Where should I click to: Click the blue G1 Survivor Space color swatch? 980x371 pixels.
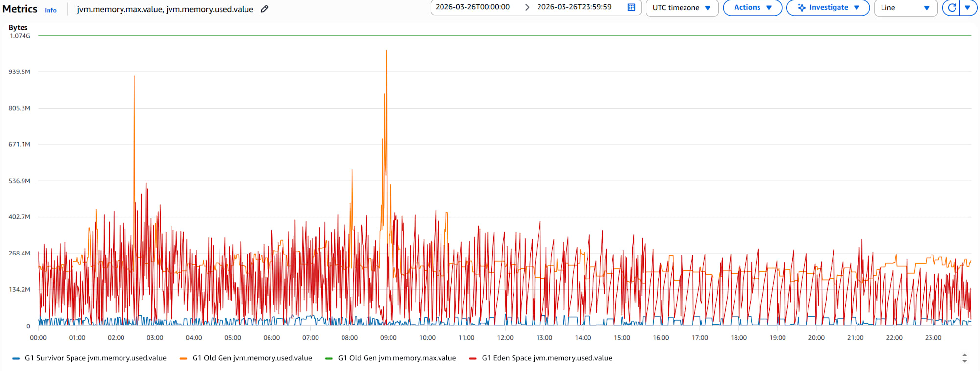tap(16, 358)
